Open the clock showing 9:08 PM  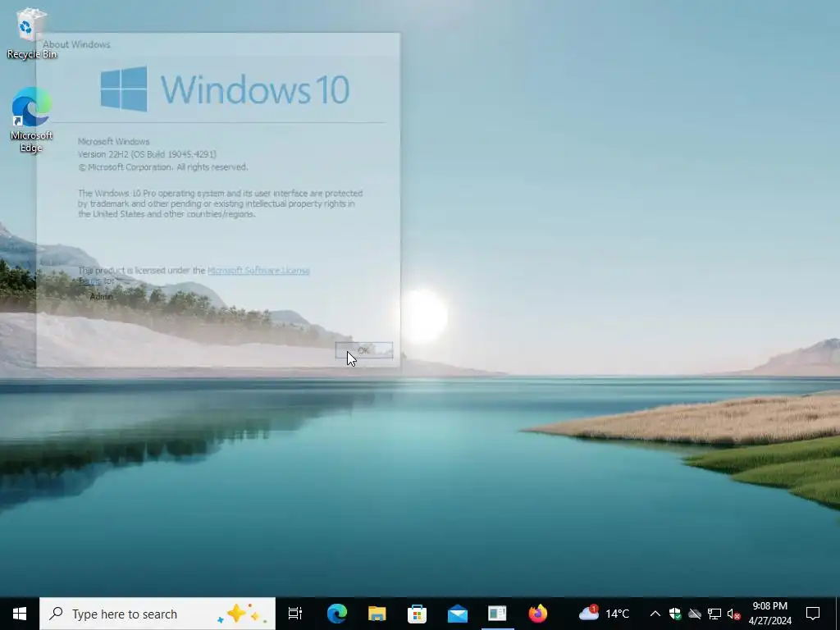769,614
